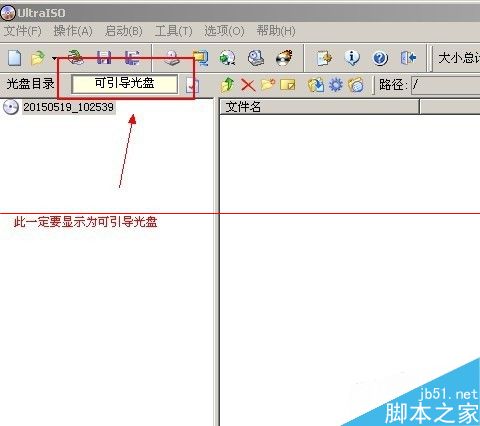Burn CD/DVD image with flame disc icon
480x426 pixels.
pos(284,58)
